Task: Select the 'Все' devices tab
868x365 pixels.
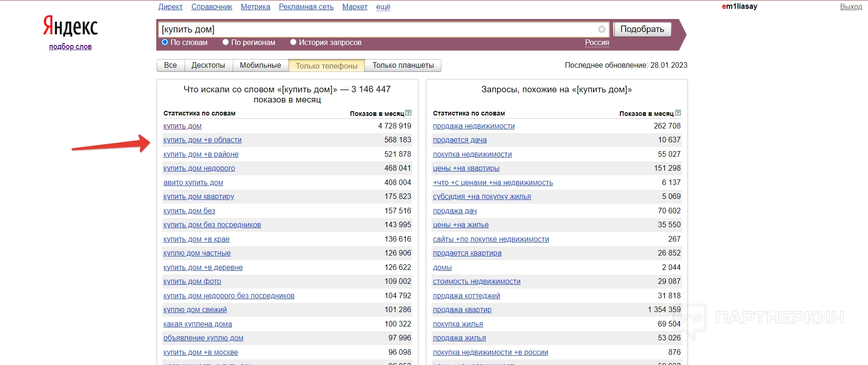Action: pos(170,65)
